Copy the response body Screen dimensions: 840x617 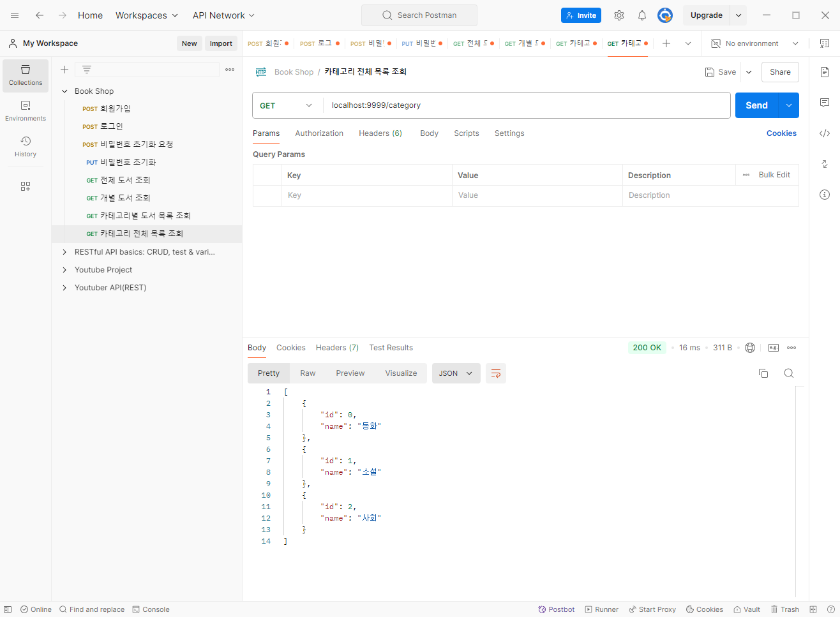[x=763, y=373]
